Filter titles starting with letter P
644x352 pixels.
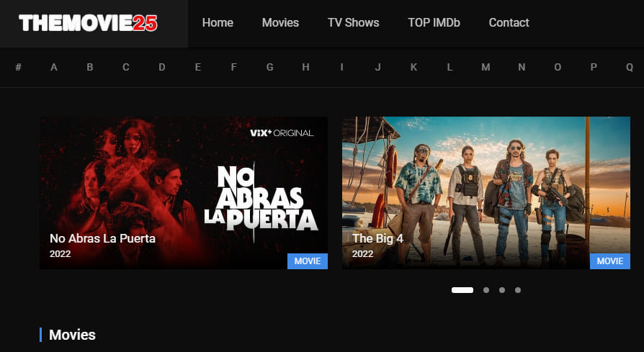coord(594,67)
